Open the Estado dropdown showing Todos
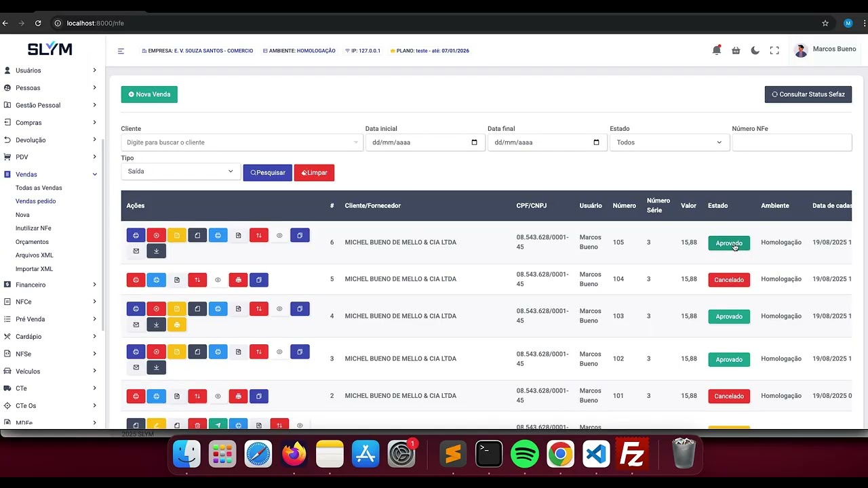Screen dimensions: 868x488 (x=669, y=142)
